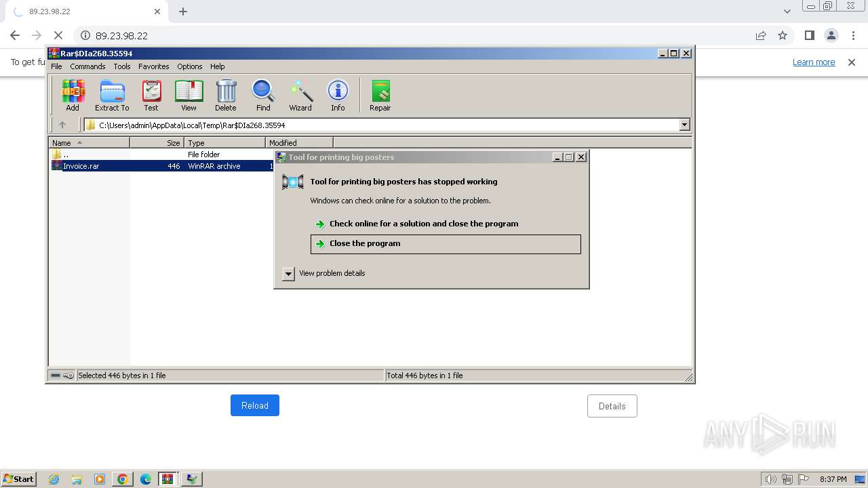
Task: Stop page loading with the X icon
Action: [58, 35]
